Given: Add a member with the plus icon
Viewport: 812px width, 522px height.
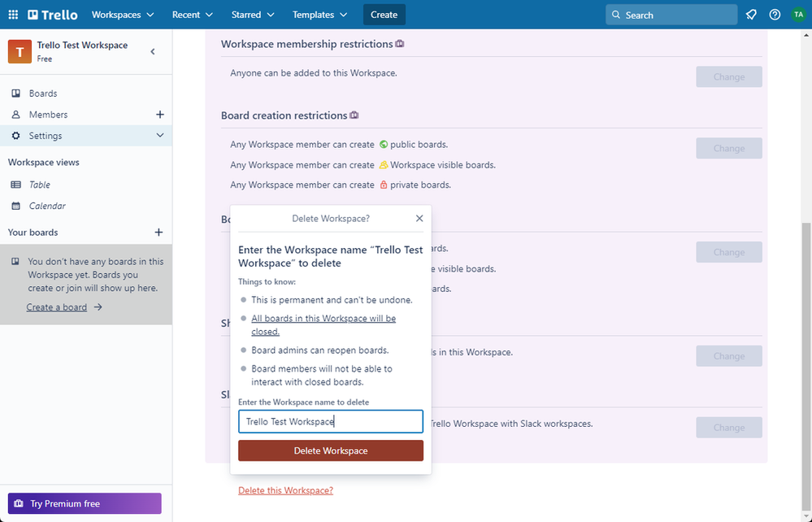Looking at the screenshot, I should pos(160,115).
